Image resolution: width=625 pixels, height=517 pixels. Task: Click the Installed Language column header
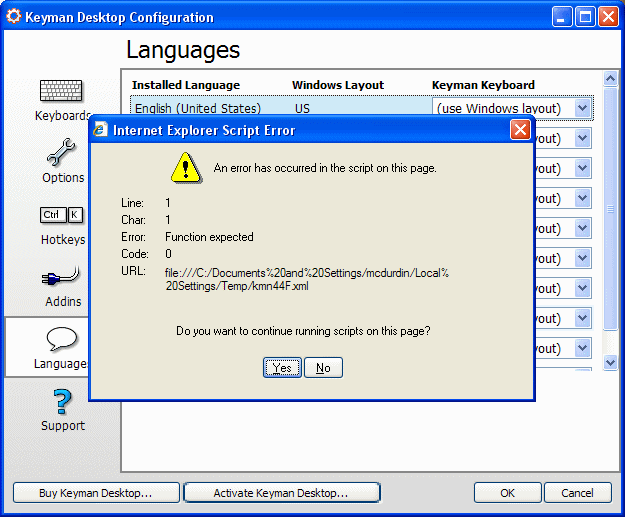click(186, 85)
